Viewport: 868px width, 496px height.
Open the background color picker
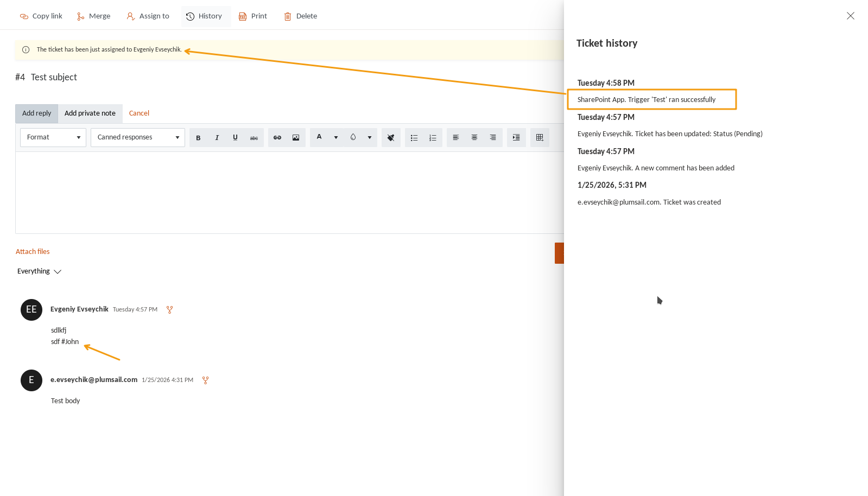(x=353, y=138)
